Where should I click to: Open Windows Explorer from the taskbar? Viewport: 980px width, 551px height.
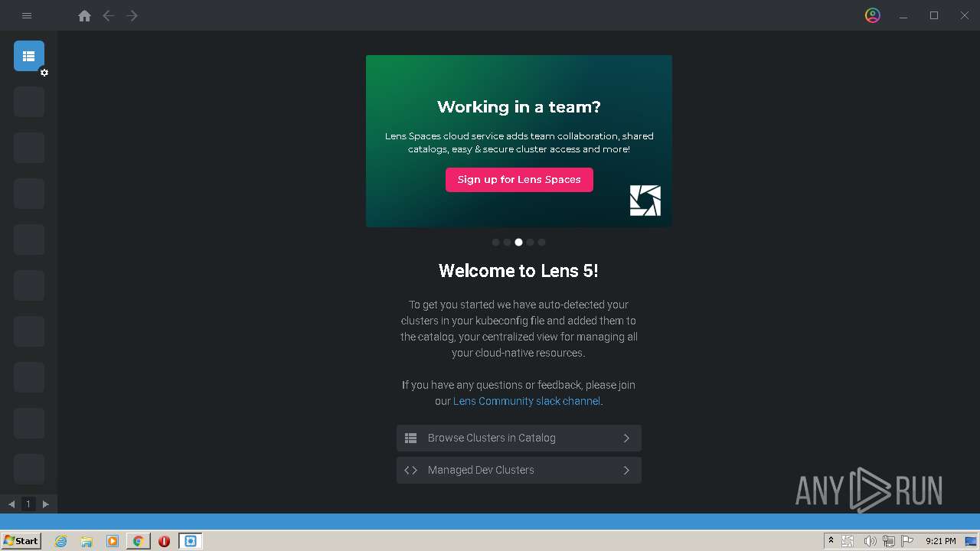pos(87,541)
